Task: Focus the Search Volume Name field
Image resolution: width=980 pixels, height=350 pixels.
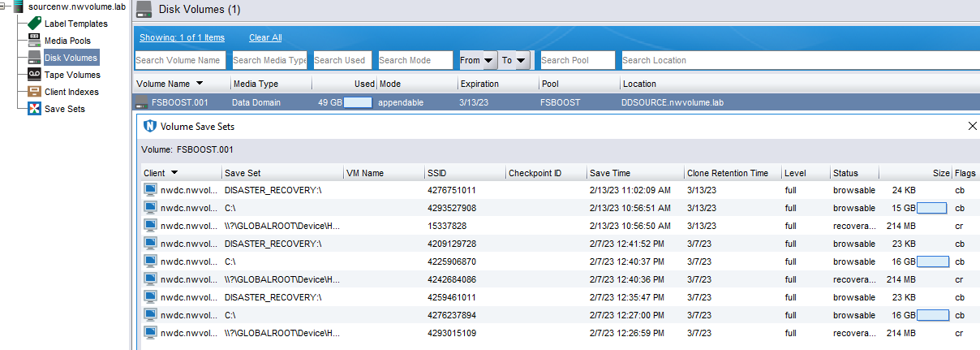Action: pyautogui.click(x=180, y=60)
